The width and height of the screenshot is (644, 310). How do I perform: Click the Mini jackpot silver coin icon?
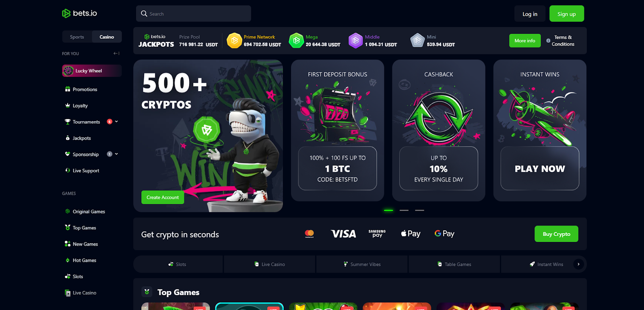coord(417,41)
